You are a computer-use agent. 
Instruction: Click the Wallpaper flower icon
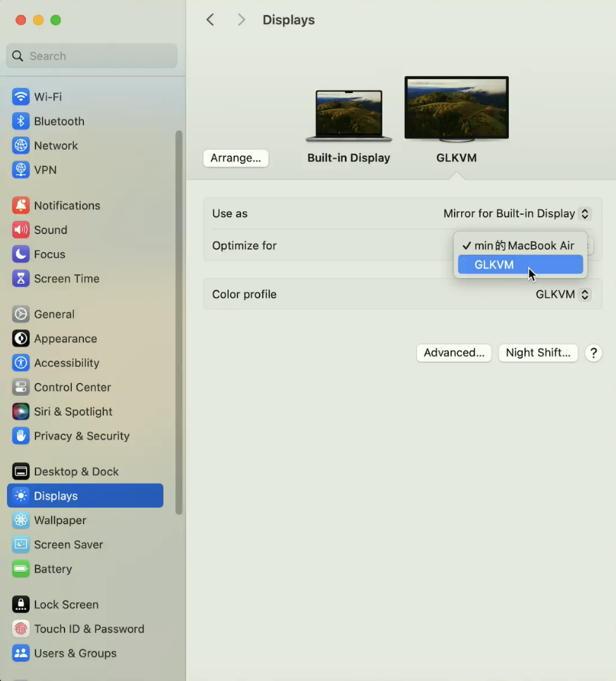[x=20, y=520]
